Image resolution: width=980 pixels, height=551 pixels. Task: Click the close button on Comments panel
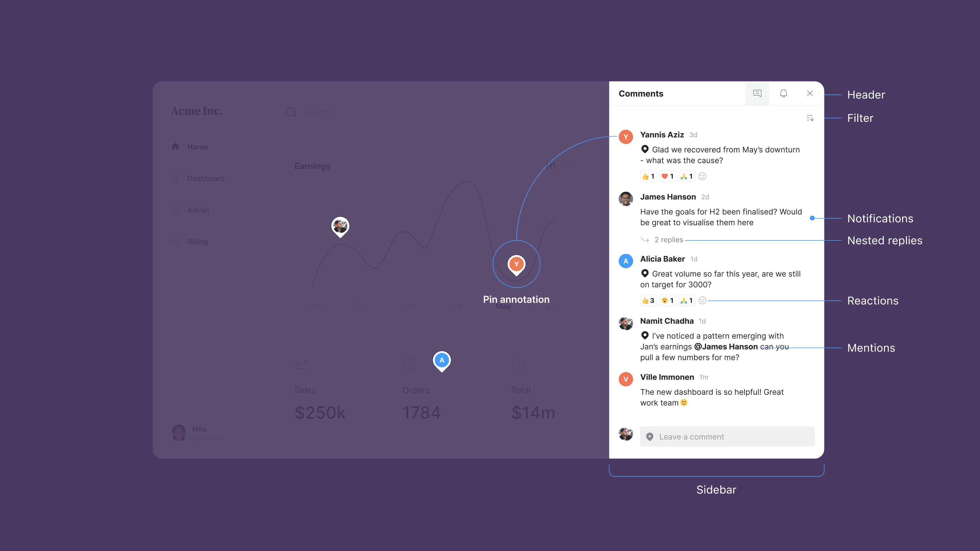click(810, 94)
